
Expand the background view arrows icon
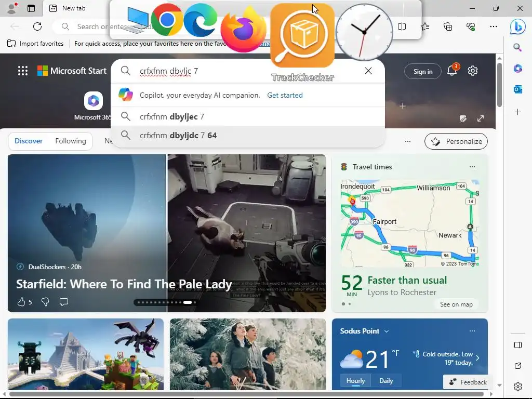coord(481,118)
